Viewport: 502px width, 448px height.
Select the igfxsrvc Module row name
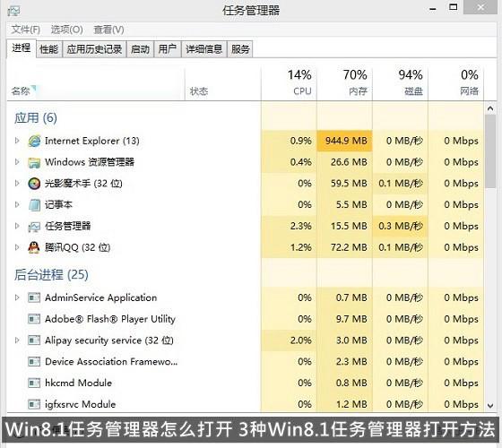click(81, 404)
